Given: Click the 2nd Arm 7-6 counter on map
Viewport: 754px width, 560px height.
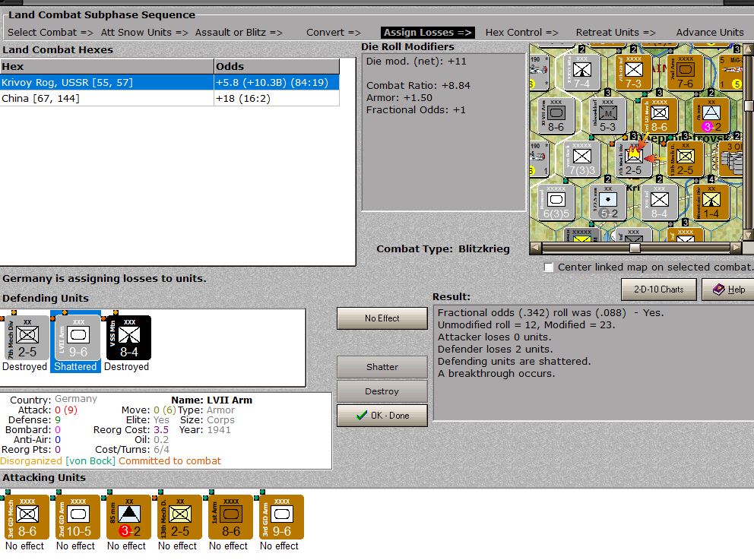Looking at the screenshot, I should click(x=686, y=73).
